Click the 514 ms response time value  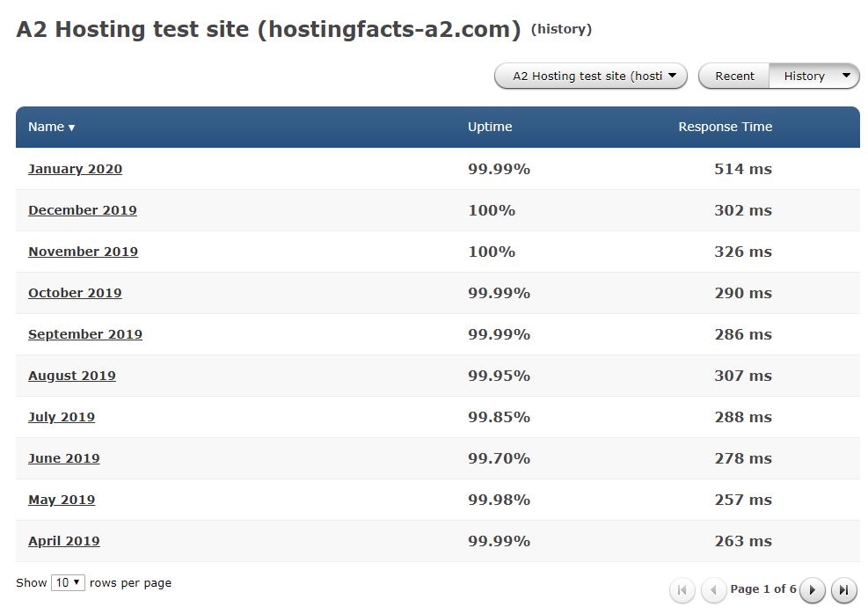(x=743, y=169)
